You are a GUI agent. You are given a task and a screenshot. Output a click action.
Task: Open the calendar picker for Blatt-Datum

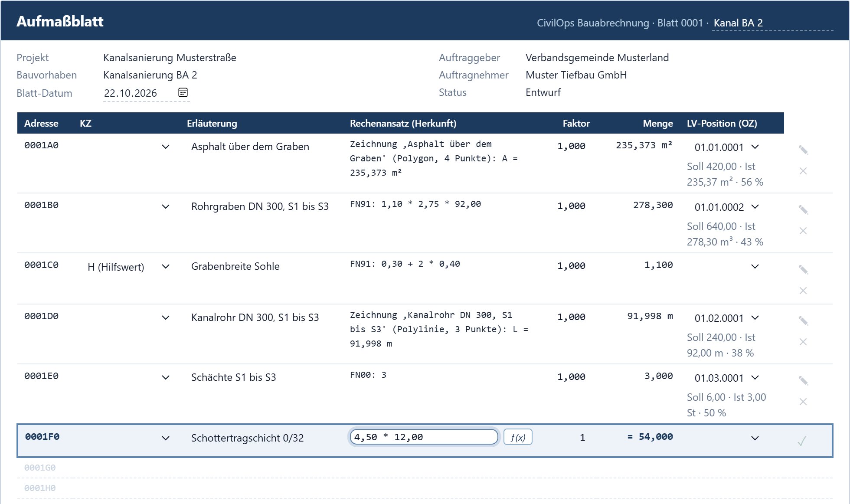click(x=183, y=92)
